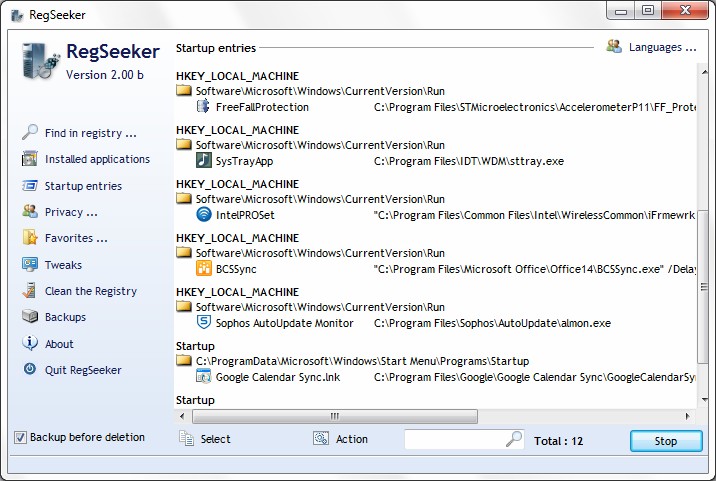
Task: Click the Find in registry magnifier icon
Action: click(x=30, y=132)
